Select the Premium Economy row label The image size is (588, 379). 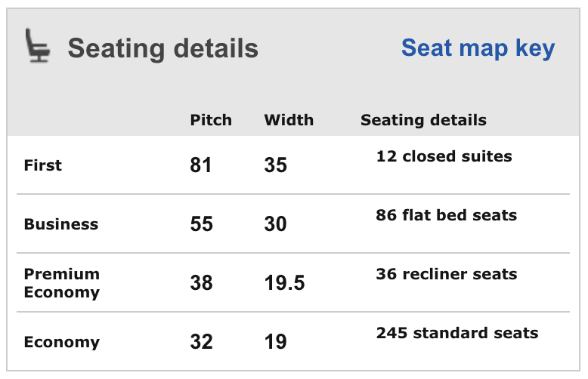pos(62,282)
